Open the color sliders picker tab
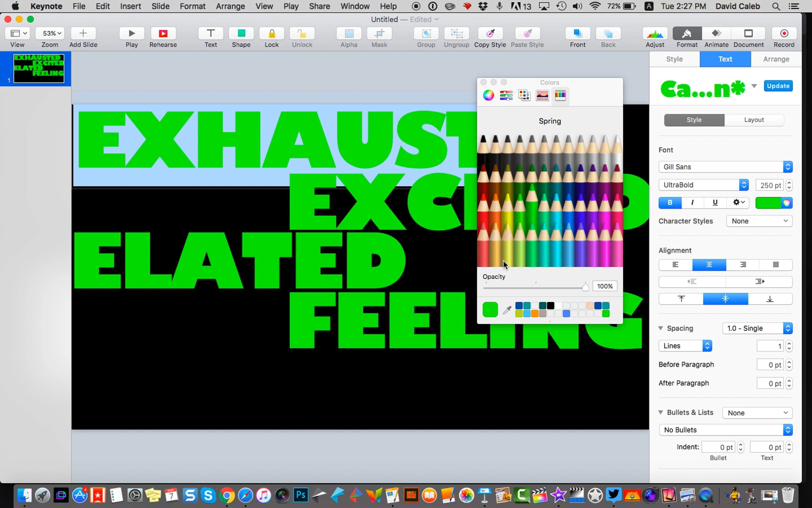The height and width of the screenshot is (508, 812). pos(506,95)
